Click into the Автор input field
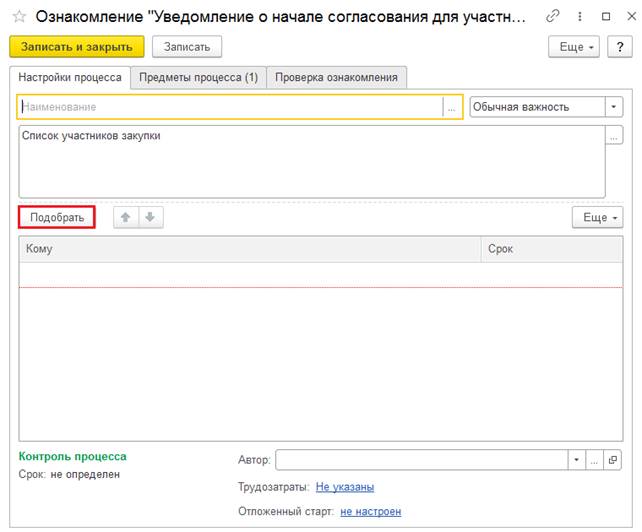Image resolution: width=642 pixels, height=532 pixels. pos(422,460)
